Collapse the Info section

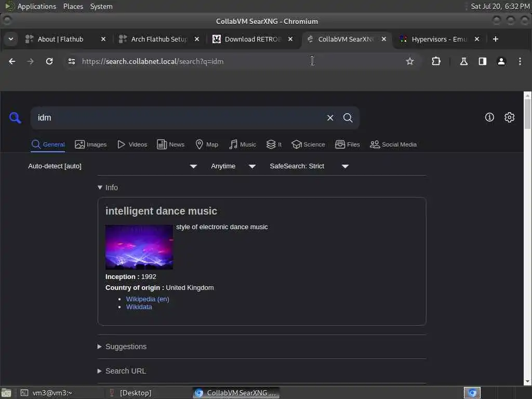pos(108,188)
